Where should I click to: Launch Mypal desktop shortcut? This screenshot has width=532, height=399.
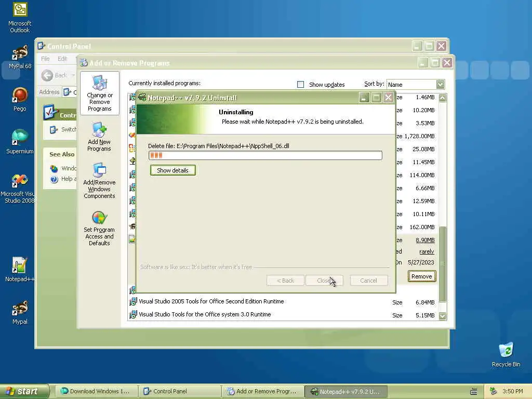[20, 312]
